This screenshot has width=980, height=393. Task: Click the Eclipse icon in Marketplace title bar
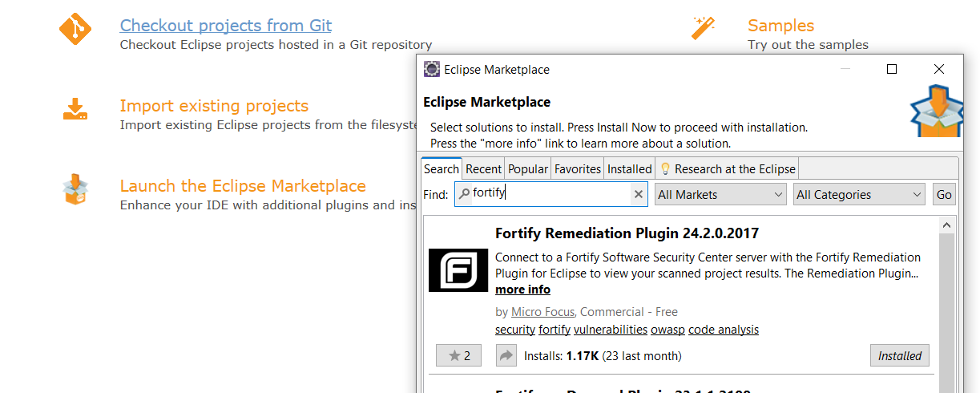tap(432, 69)
